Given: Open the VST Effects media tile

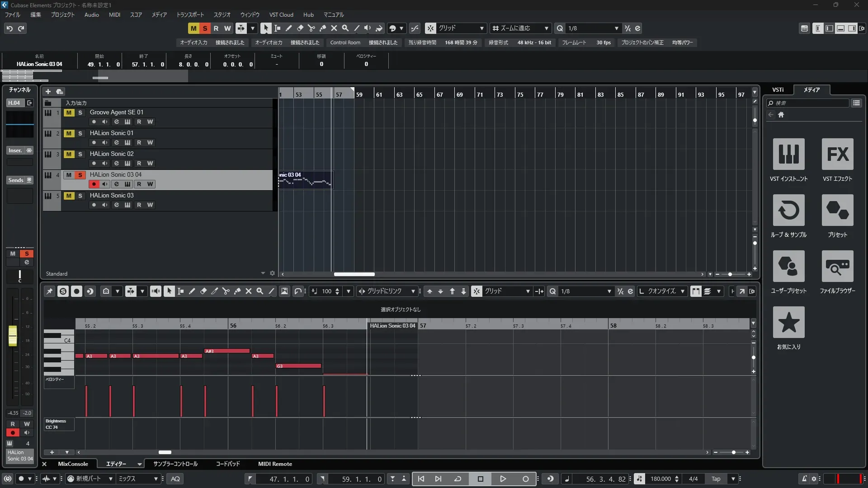Looking at the screenshot, I should (x=837, y=155).
